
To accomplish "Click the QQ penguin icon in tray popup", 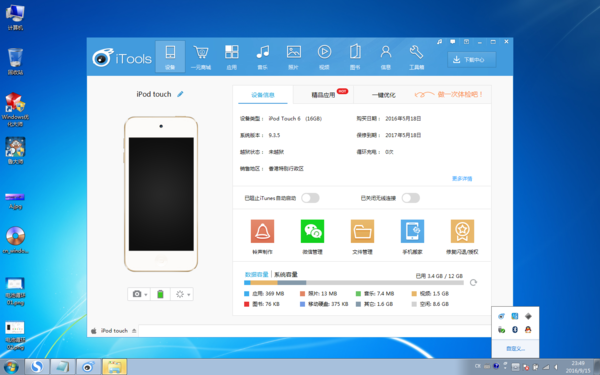I will coord(528,329).
